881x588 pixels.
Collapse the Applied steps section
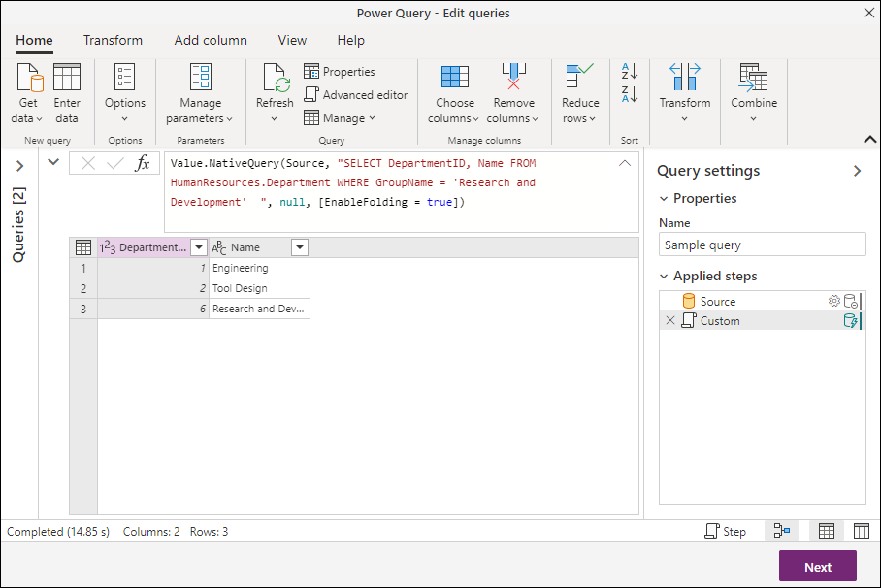[x=664, y=277]
